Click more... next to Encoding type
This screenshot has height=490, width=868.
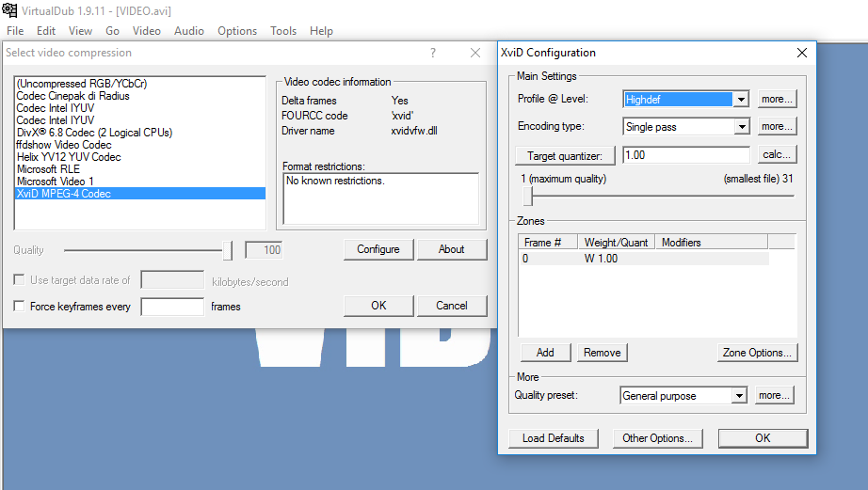(778, 126)
